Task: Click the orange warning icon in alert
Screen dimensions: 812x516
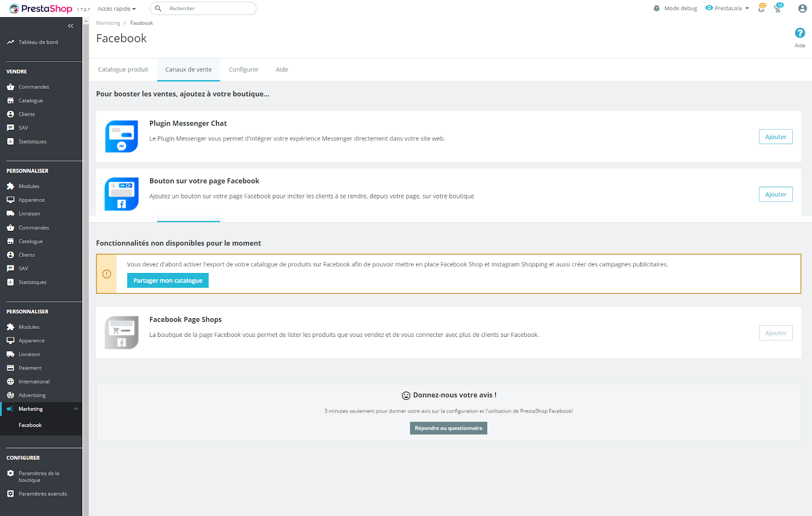Action: coord(107,274)
